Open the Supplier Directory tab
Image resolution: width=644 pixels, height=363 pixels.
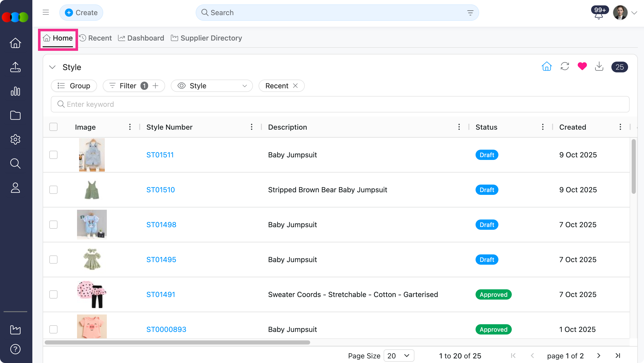(207, 38)
